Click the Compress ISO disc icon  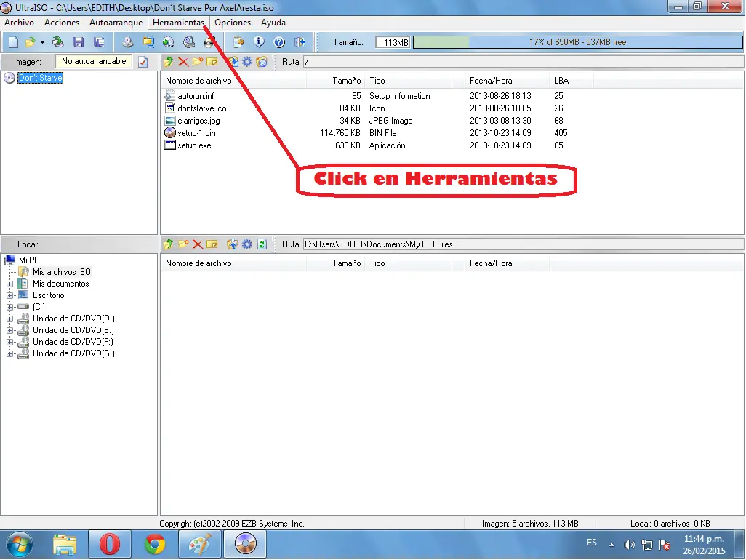click(x=168, y=42)
